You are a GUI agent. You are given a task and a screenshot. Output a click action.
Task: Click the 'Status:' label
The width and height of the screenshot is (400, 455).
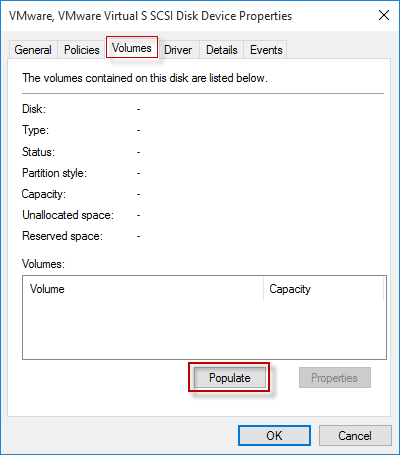(x=38, y=152)
